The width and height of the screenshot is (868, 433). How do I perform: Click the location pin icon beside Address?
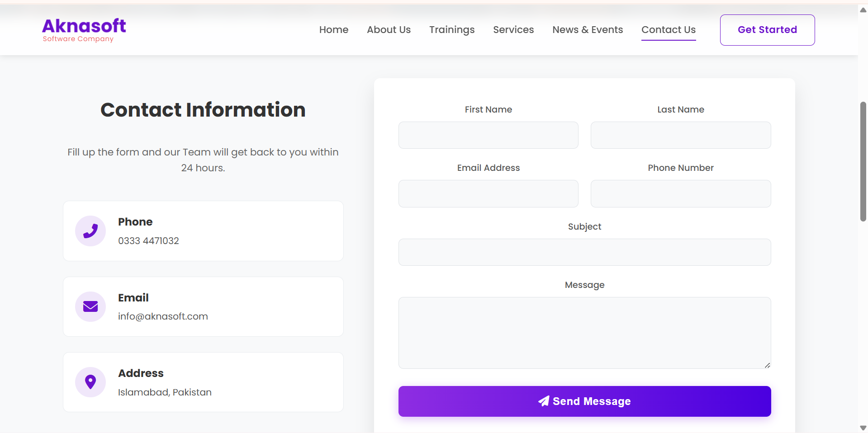[90, 382]
